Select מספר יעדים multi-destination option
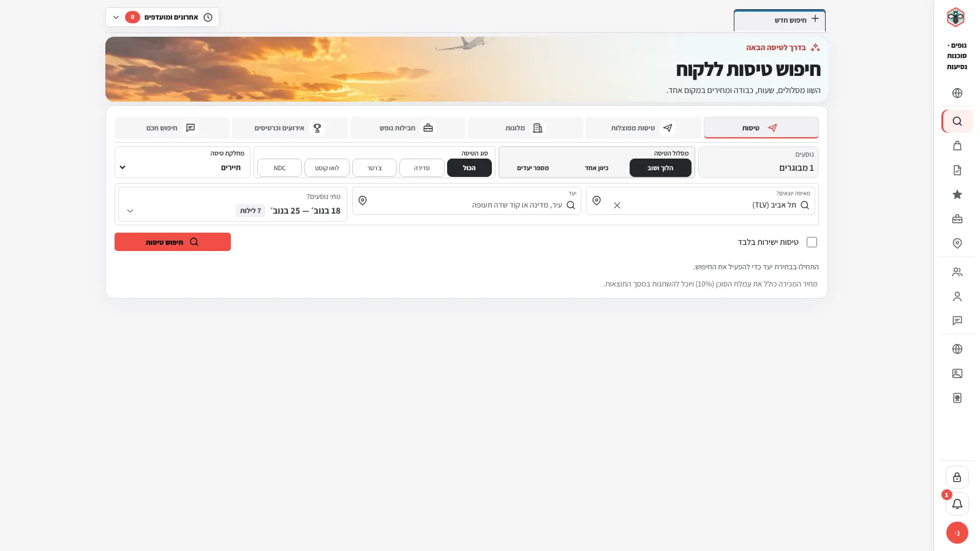980x551 pixels. [533, 168]
